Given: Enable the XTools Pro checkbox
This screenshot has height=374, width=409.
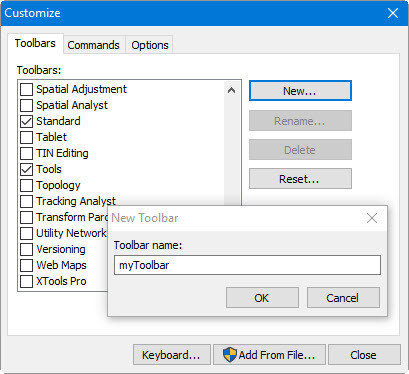Looking at the screenshot, I should click(26, 281).
